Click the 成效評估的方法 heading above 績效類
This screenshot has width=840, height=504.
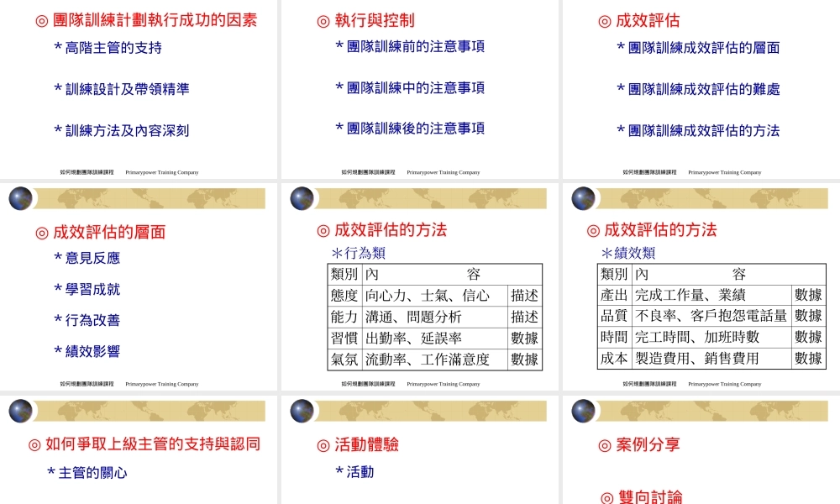pyautogui.click(x=652, y=230)
